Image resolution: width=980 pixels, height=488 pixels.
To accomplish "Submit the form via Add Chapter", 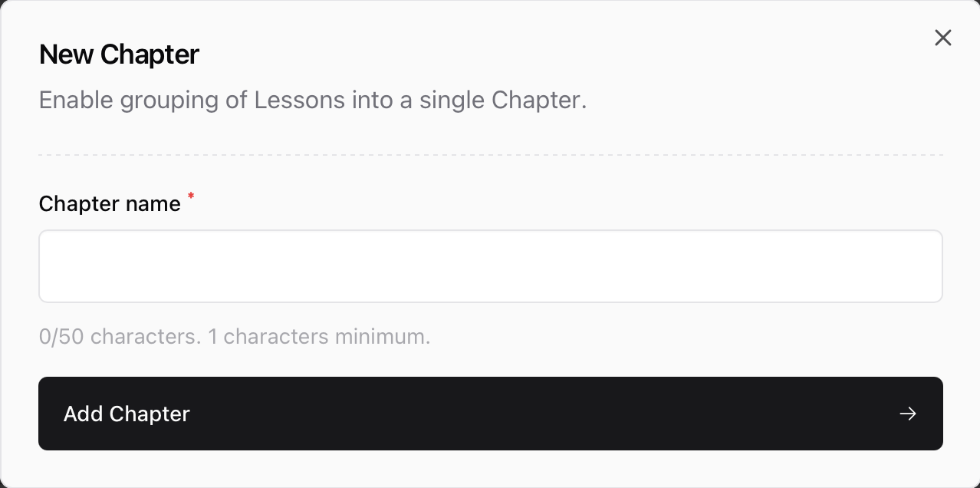I will (491, 414).
